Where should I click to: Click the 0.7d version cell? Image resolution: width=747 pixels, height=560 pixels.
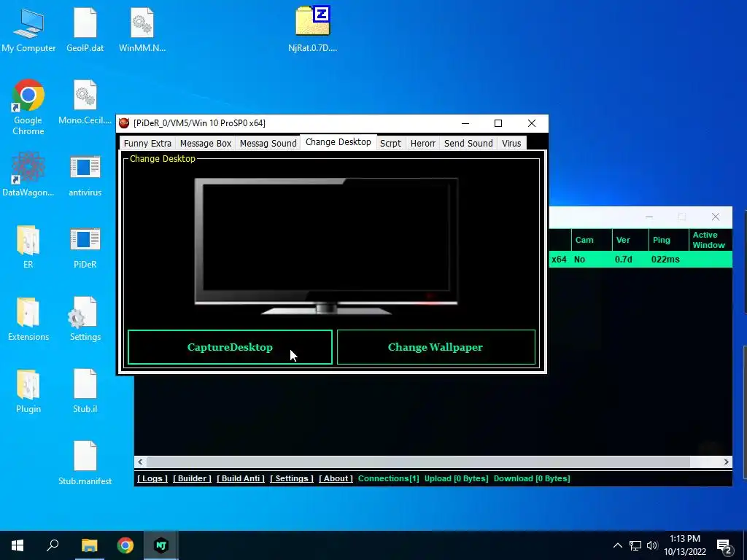coord(623,260)
